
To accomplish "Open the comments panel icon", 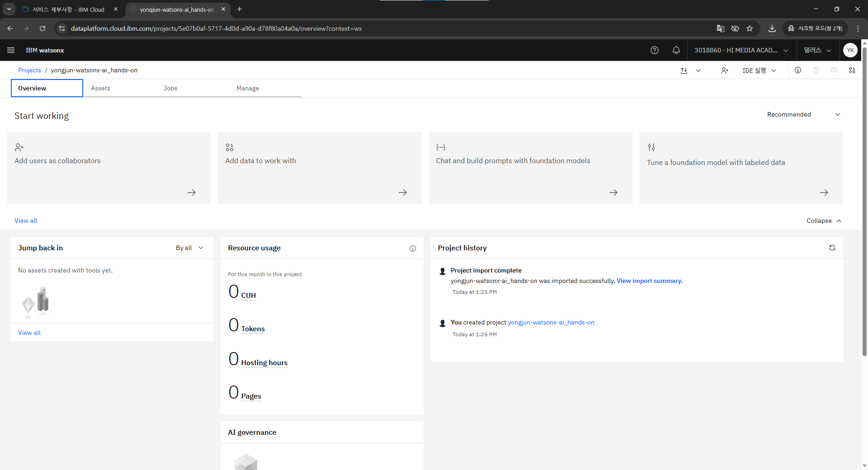I will (834, 70).
